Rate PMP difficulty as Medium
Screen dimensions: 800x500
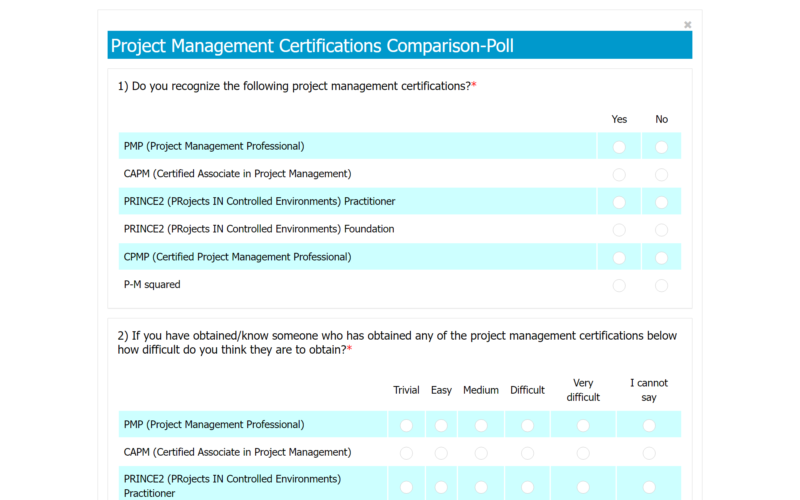tap(481, 425)
